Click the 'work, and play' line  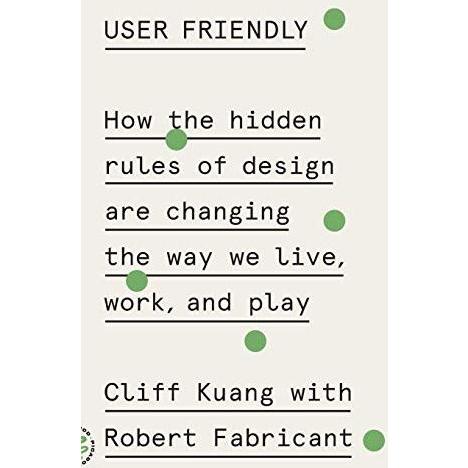point(207,303)
